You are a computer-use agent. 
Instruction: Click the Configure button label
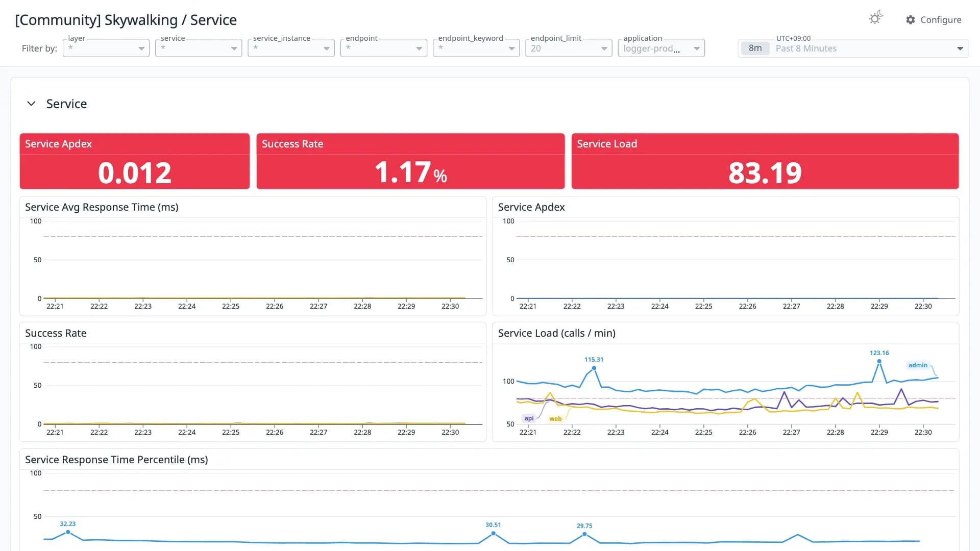pyautogui.click(x=941, y=20)
